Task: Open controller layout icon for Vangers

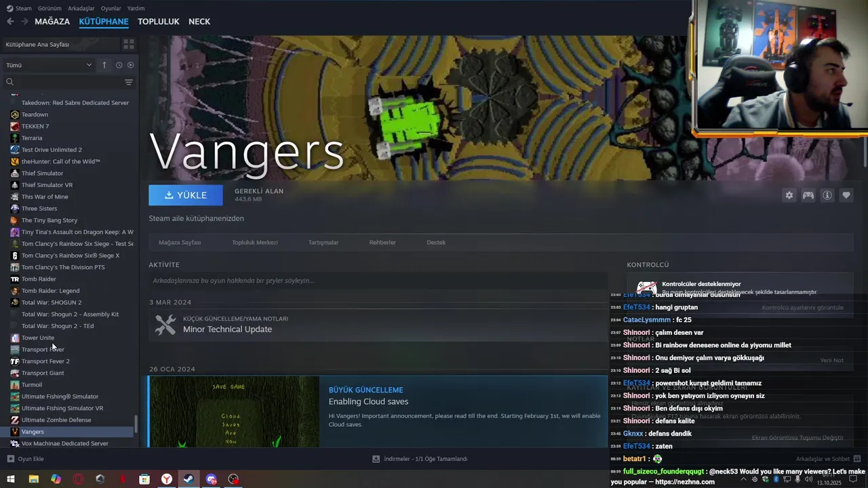Action: (808, 195)
